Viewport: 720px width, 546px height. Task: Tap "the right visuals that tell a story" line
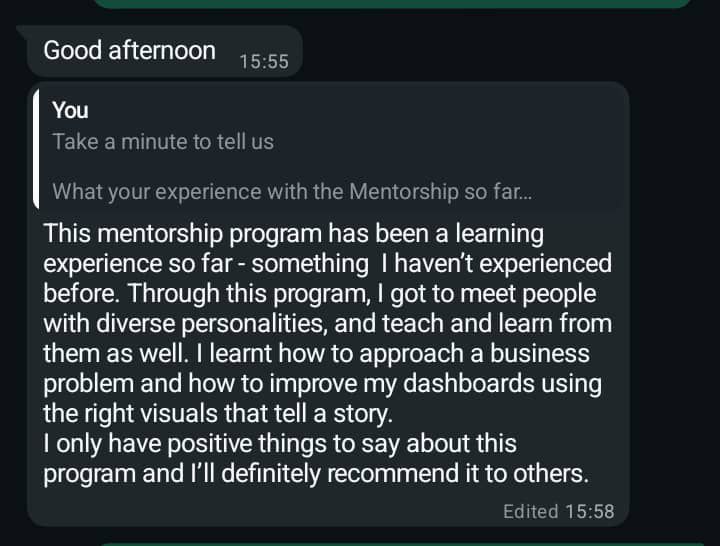(x=214, y=413)
